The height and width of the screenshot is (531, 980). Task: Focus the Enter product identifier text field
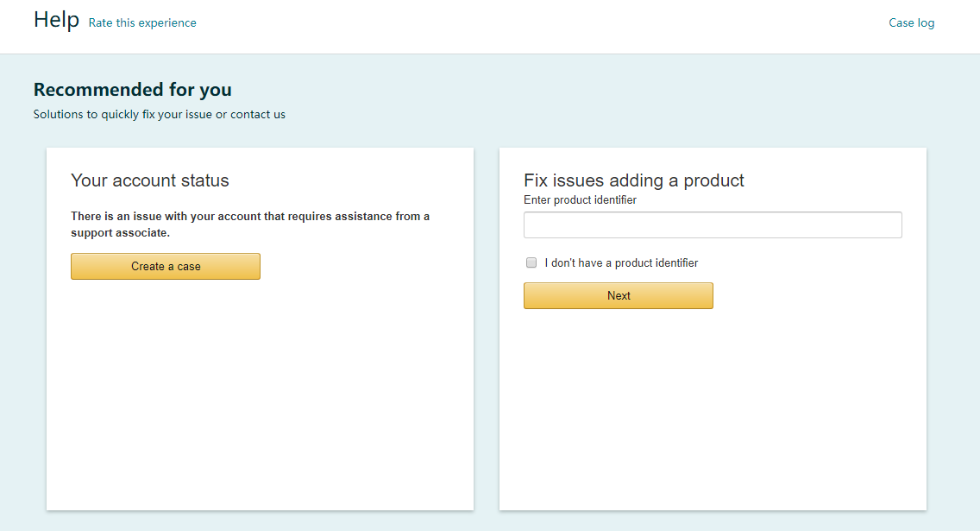coord(712,224)
